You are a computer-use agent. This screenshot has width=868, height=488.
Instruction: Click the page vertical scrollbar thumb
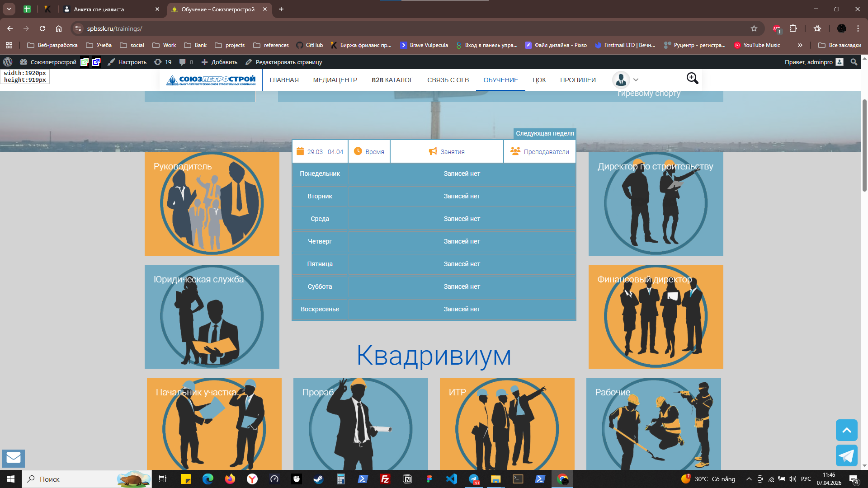[x=864, y=145]
